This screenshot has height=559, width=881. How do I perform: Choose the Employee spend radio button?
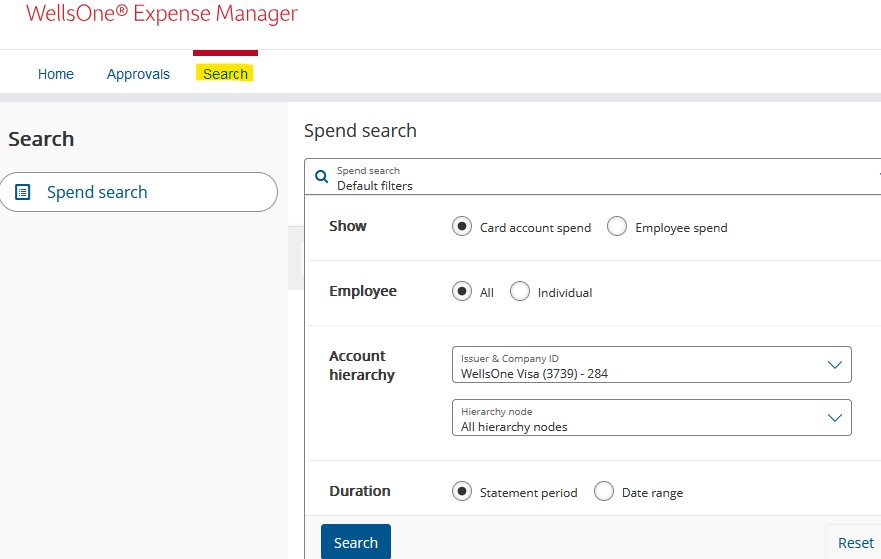click(x=617, y=227)
